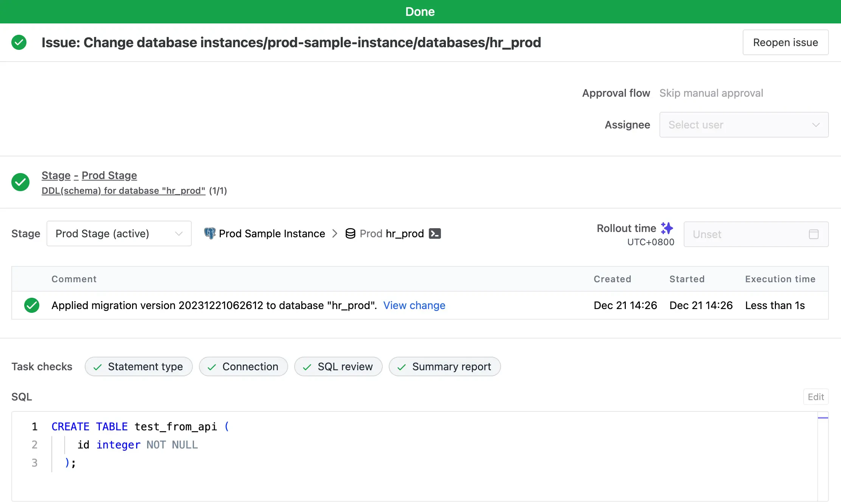Image resolution: width=841 pixels, height=504 pixels.
Task: Click the SQL review task check badge
Action: 338,366
